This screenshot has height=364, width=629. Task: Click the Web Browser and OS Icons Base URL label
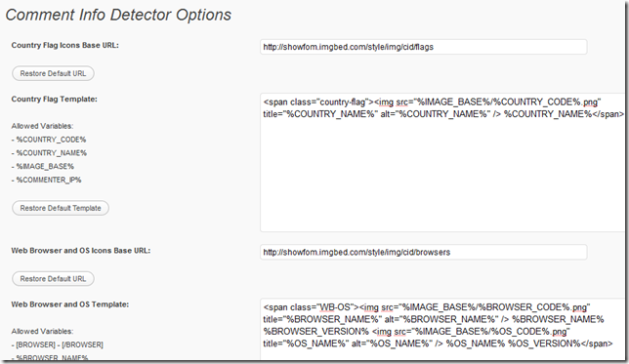coord(81,251)
